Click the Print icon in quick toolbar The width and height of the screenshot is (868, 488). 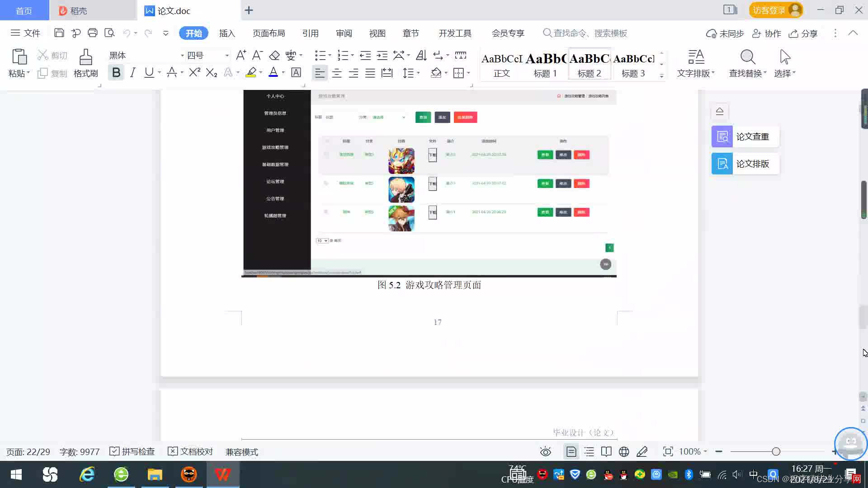[x=93, y=33]
